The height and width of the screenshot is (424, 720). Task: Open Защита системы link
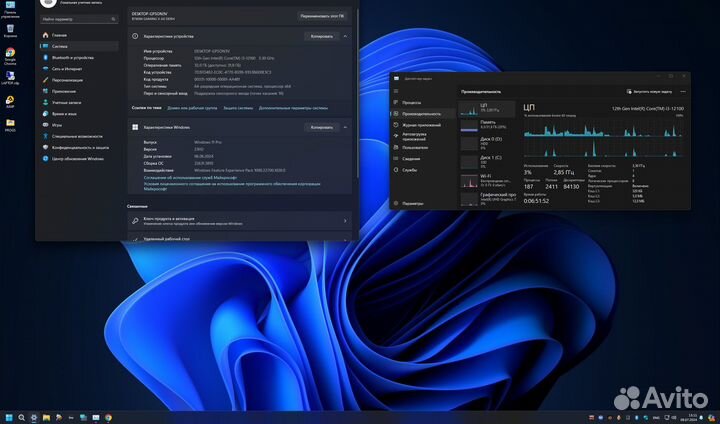(x=238, y=108)
